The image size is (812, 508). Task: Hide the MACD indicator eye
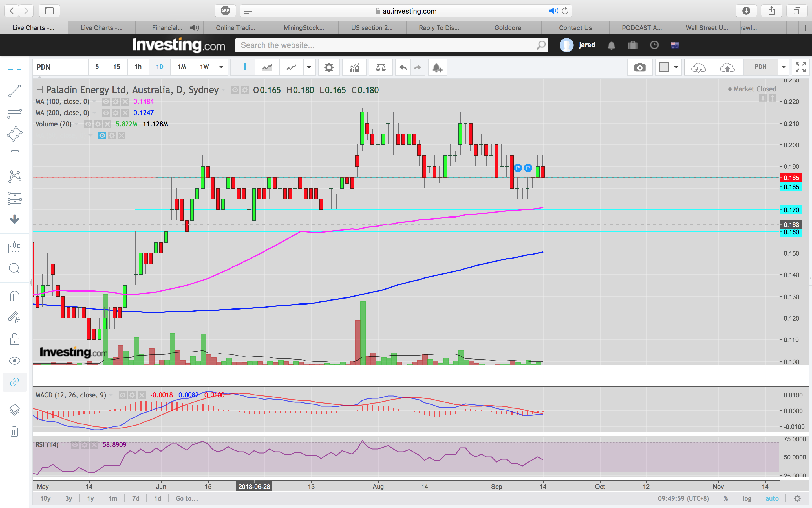(x=123, y=395)
